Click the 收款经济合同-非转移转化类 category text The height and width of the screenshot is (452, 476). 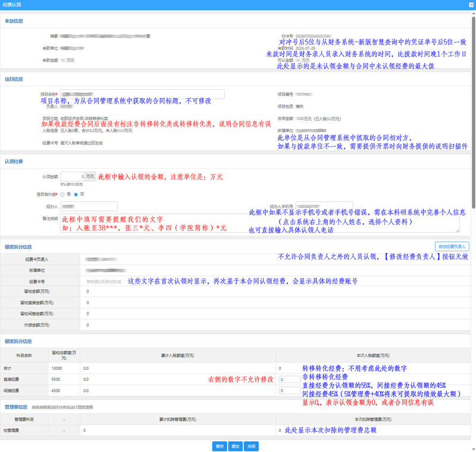point(84,119)
